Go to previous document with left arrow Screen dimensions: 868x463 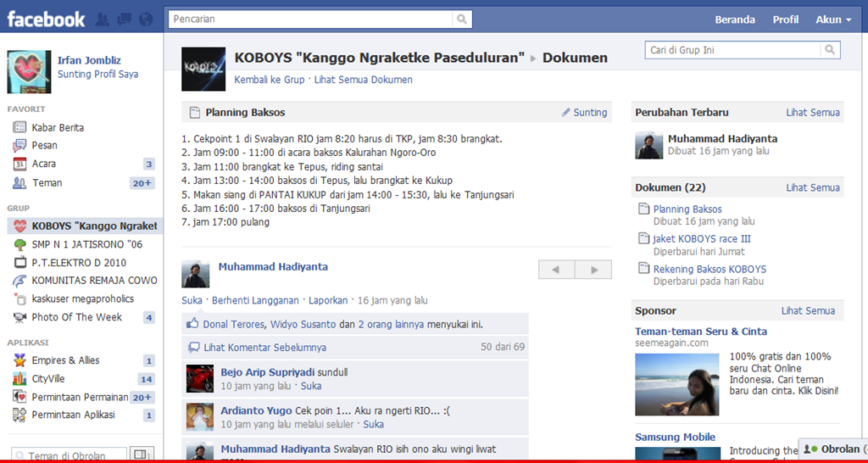click(556, 270)
